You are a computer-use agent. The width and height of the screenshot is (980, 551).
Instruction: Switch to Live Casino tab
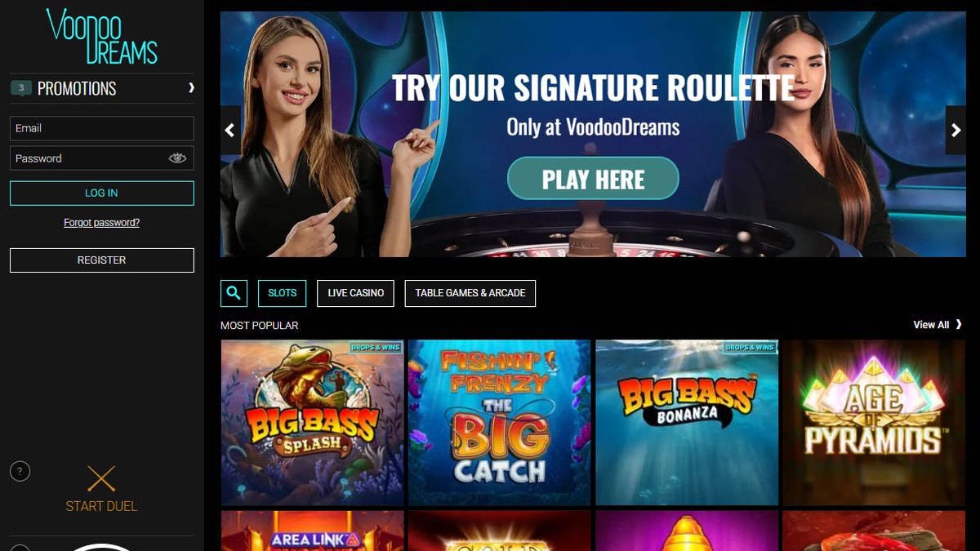tap(356, 293)
